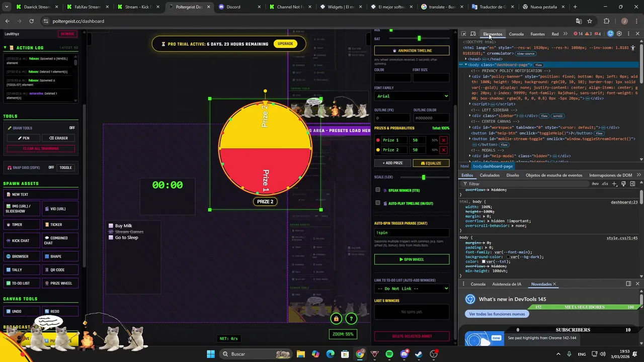Select the ERASER drawing tool
The image size is (644, 362).
58,138
